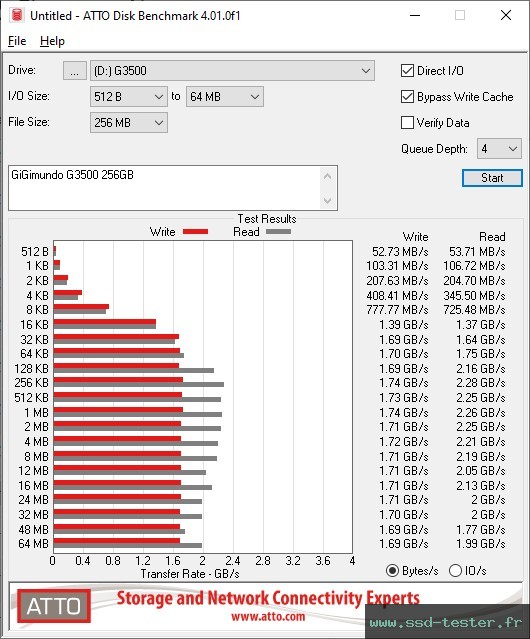Image resolution: width=530 pixels, height=639 pixels.
Task: Click the ATTO Disk Benchmark title bar icon
Action: coord(17,15)
